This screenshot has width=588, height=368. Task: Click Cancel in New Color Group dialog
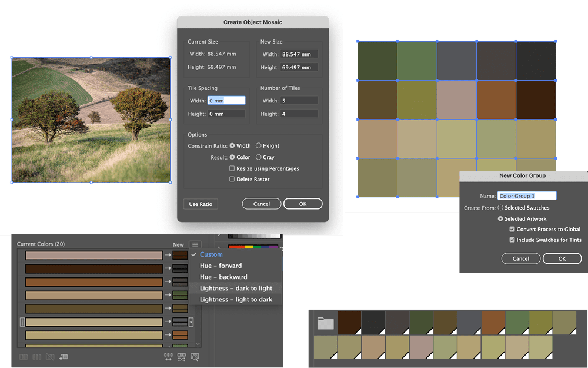coord(520,258)
